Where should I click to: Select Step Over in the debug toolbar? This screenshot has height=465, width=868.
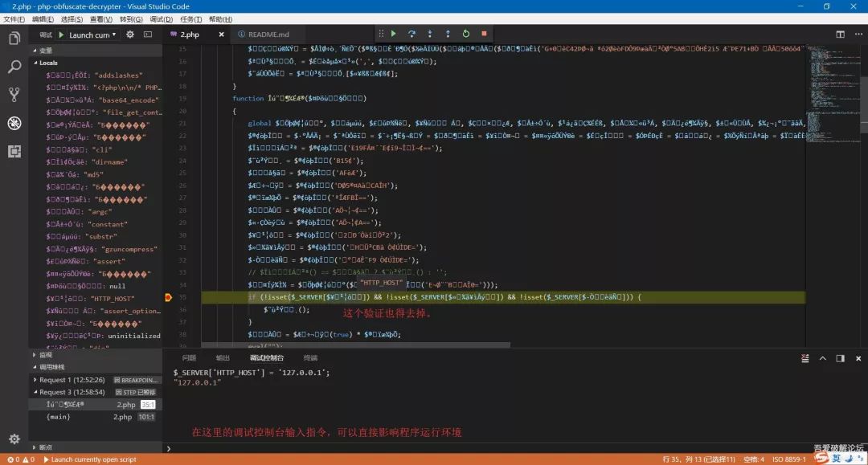tap(411, 34)
